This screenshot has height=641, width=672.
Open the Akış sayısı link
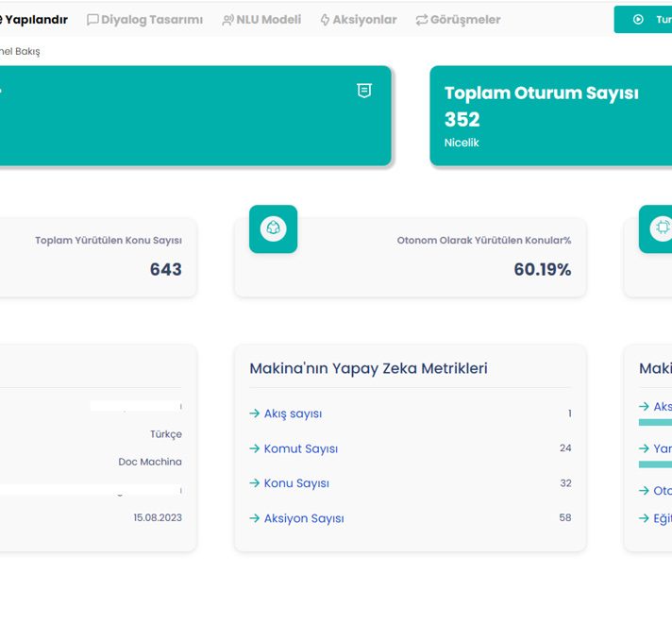pyautogui.click(x=293, y=413)
